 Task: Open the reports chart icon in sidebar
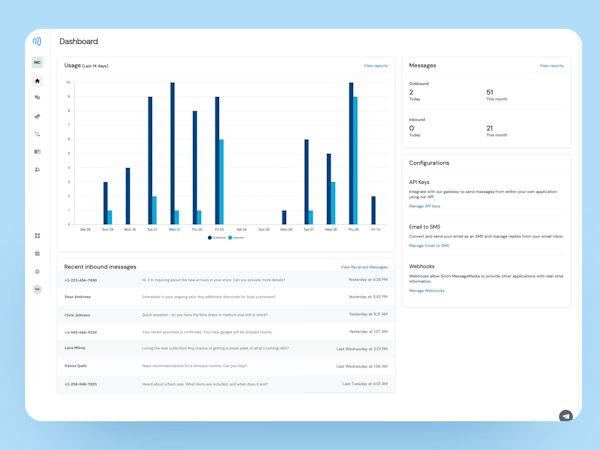[37, 152]
